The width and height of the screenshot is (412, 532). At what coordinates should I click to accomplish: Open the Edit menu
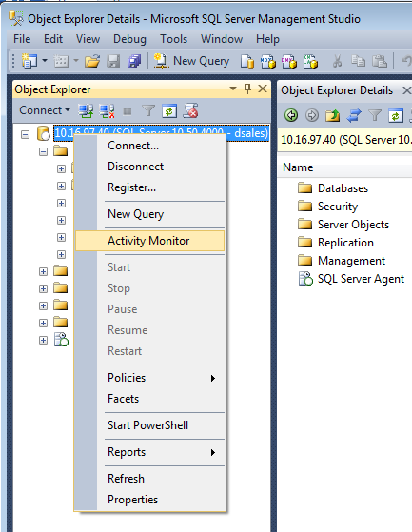click(53, 39)
